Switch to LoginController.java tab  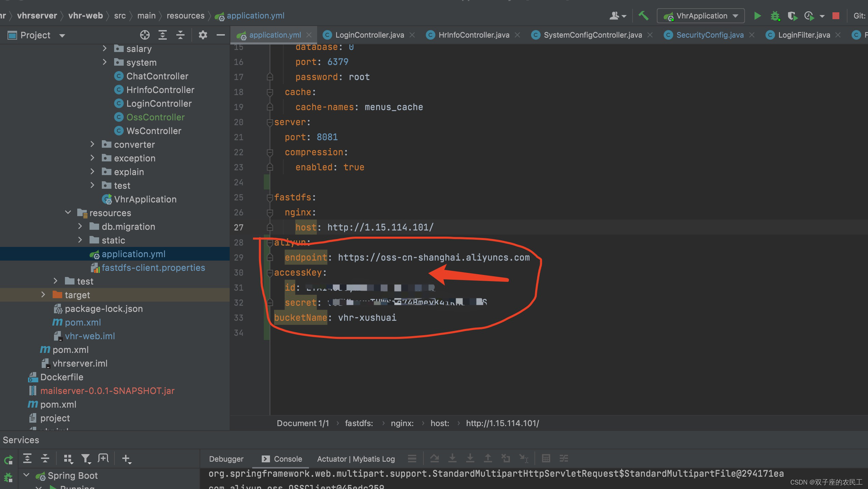pyautogui.click(x=369, y=35)
